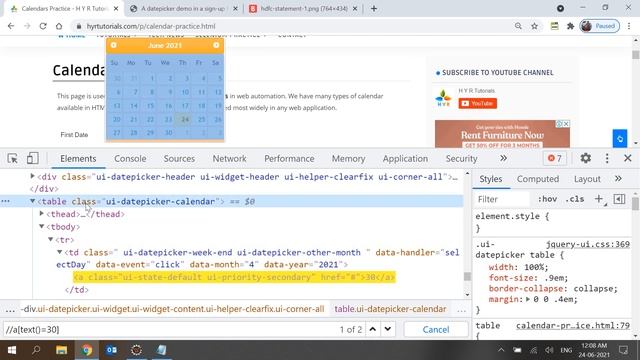
Task: Select the Layout pane tab
Action: 587,179
